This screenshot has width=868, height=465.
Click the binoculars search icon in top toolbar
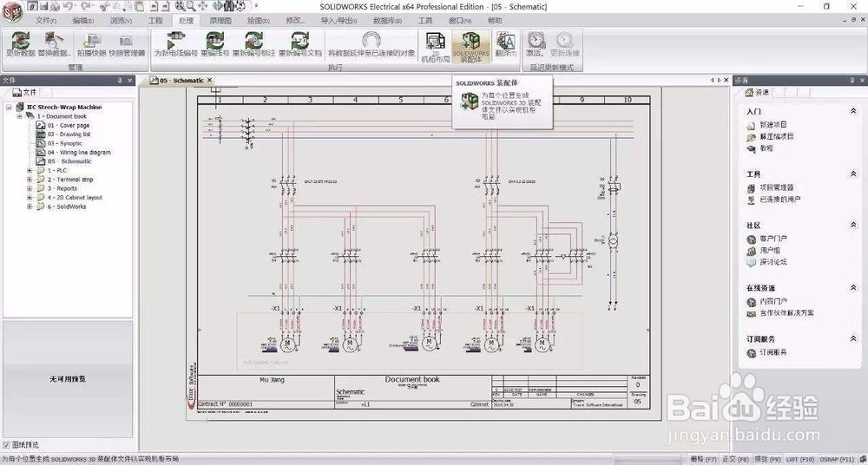230,6
